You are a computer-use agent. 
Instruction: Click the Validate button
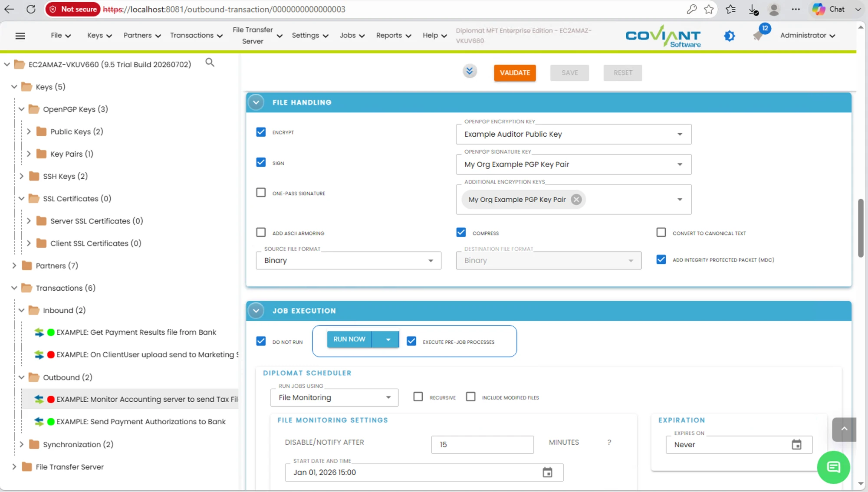[515, 73]
